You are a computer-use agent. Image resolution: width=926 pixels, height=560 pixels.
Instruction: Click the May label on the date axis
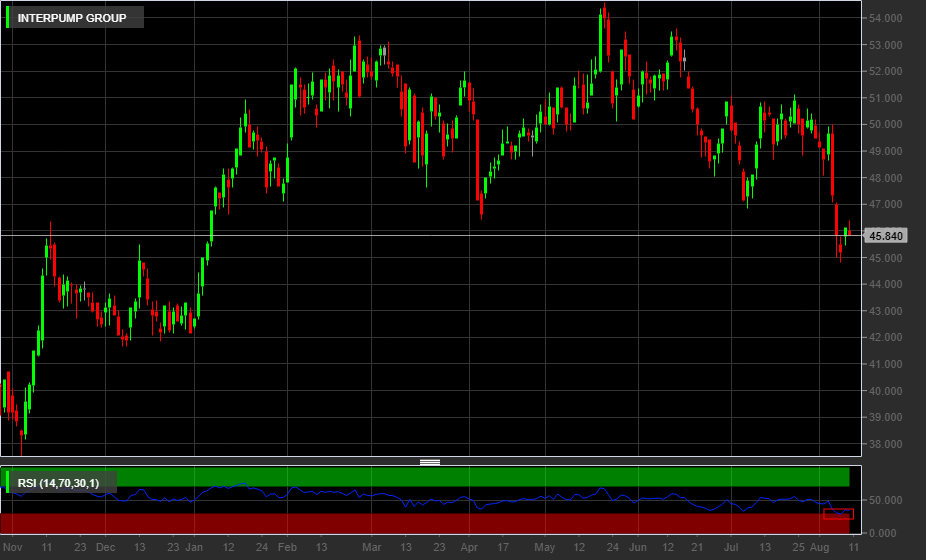[544, 548]
